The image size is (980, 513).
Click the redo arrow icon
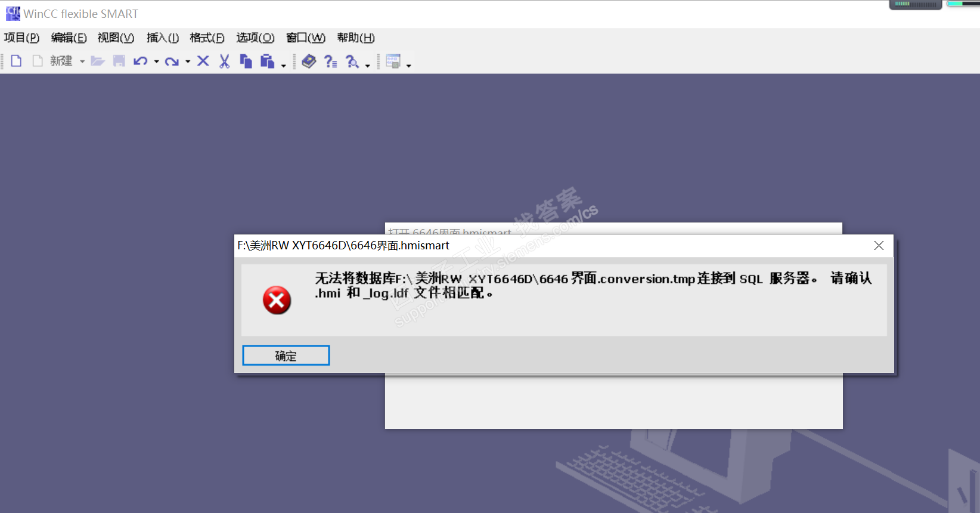172,61
